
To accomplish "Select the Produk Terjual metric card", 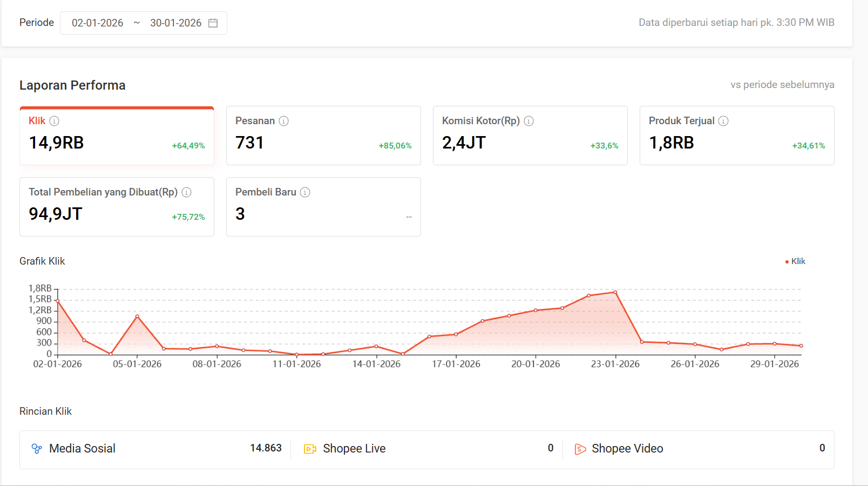I will [x=737, y=136].
